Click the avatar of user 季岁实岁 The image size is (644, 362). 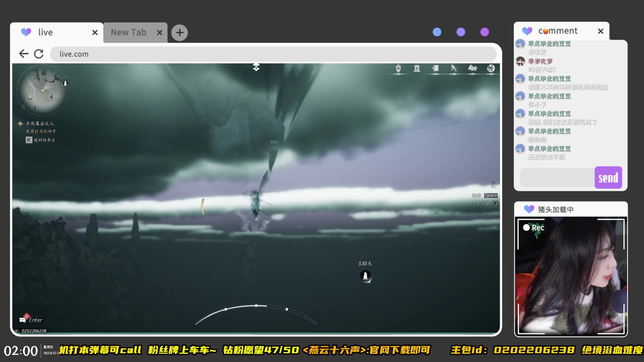[520, 61]
